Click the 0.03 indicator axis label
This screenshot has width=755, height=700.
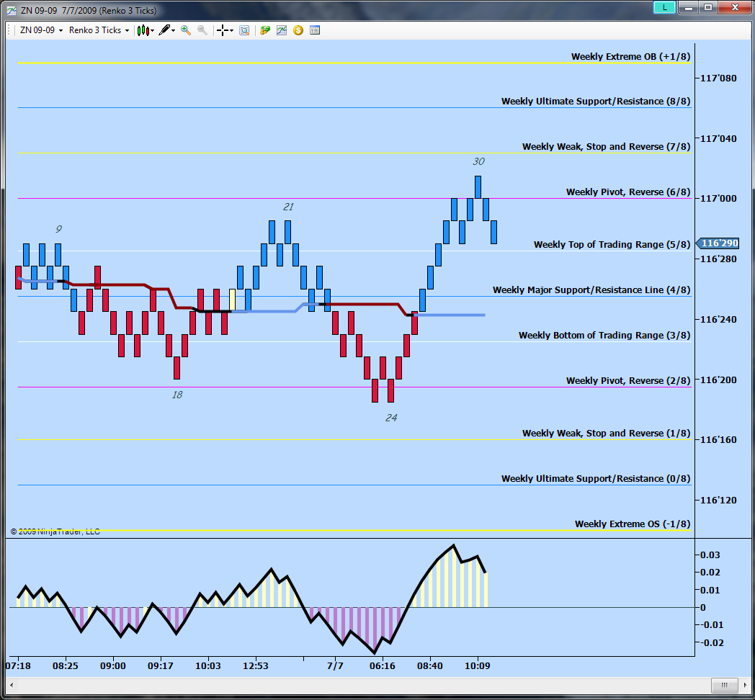pyautogui.click(x=710, y=555)
